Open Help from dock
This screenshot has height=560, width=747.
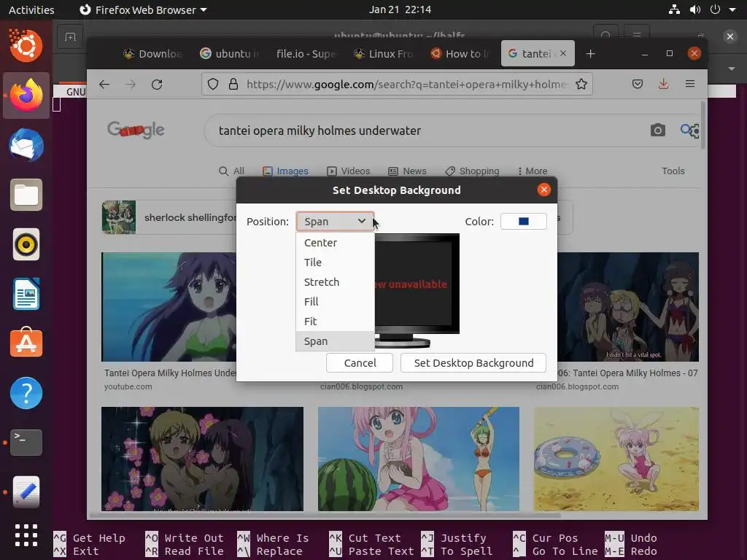point(26,393)
